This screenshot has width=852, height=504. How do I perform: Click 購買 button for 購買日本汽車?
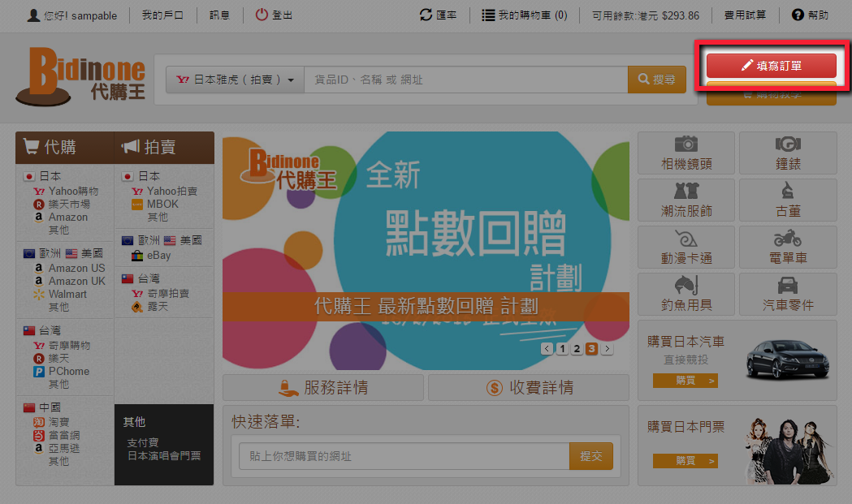click(x=685, y=381)
